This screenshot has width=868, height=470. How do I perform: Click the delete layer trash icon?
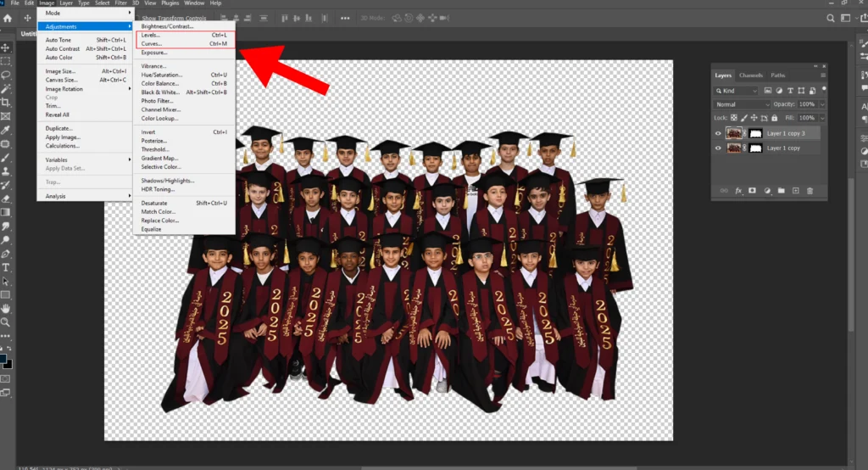[810, 191]
